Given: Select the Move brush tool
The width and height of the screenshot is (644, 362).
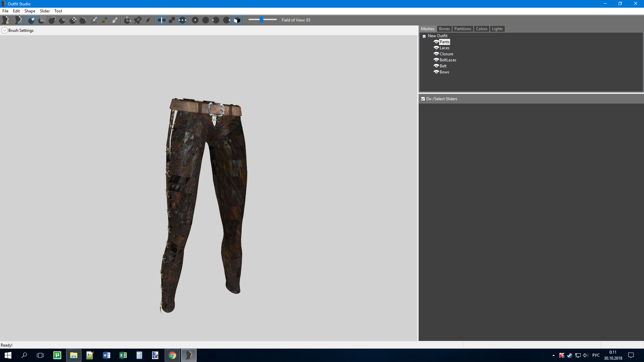Looking at the screenshot, I should click(73, 20).
